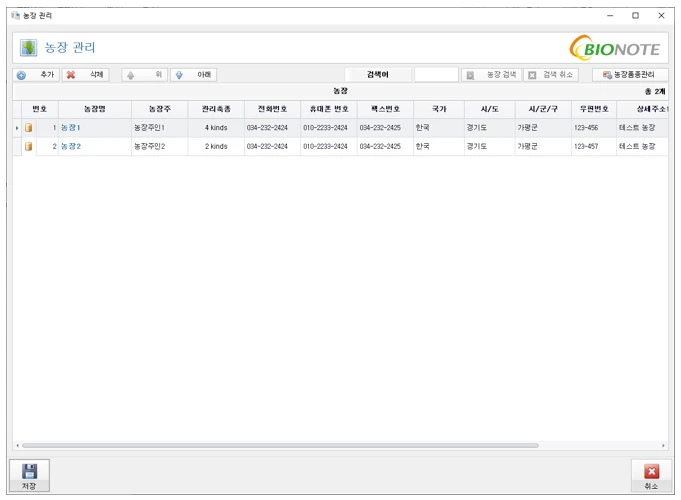681x500 pixels.
Task: Select postal code 123-457 cell
Action: tap(594, 146)
